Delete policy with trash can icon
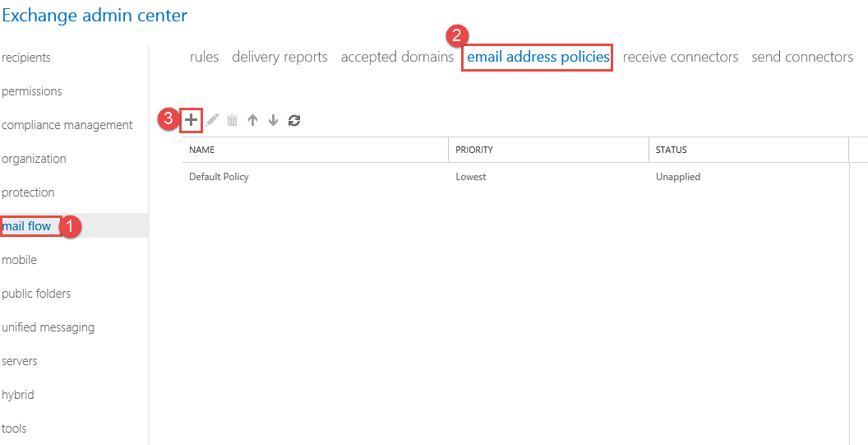This screenshot has height=445, width=868. tap(233, 120)
